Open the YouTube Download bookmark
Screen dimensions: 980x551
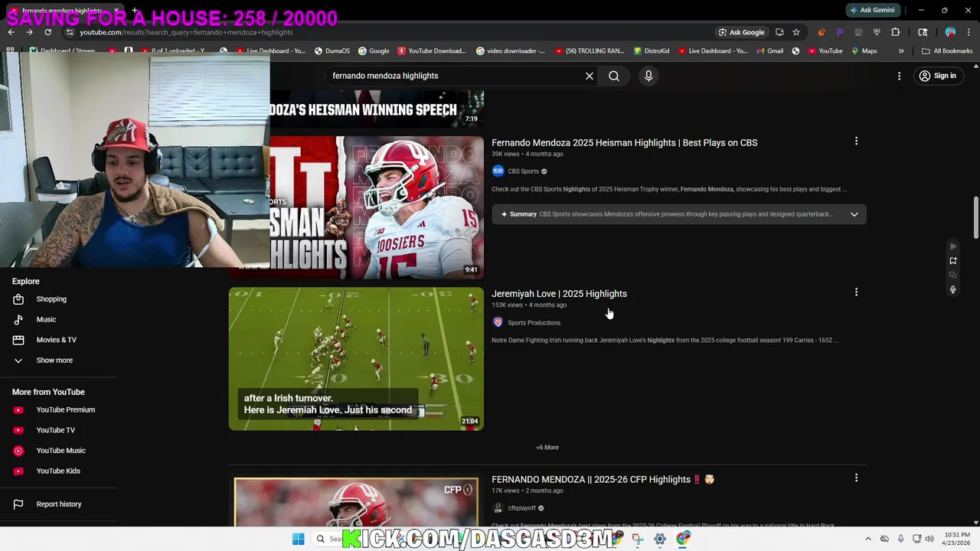(x=432, y=51)
